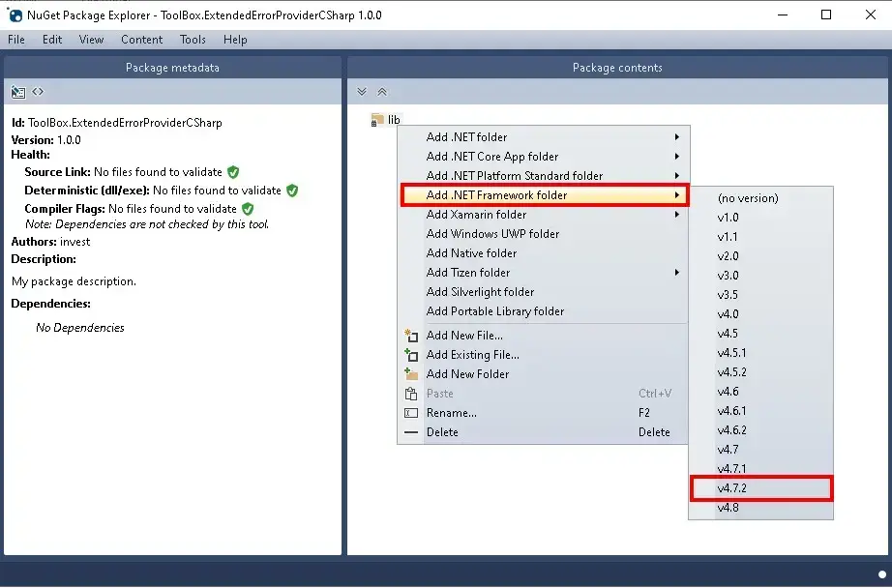Click the Deterministic green shield icon
The image size is (892, 588).
click(x=292, y=191)
